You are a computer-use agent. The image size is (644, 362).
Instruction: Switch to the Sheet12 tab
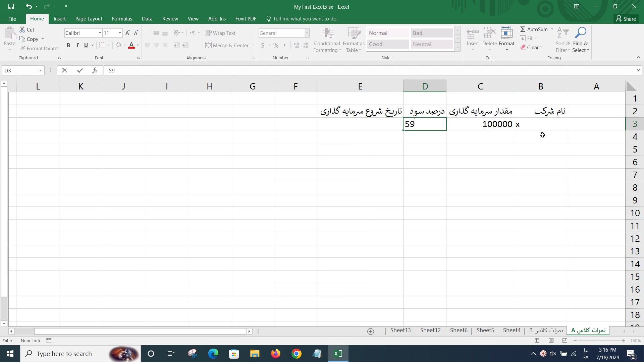pyautogui.click(x=430, y=330)
